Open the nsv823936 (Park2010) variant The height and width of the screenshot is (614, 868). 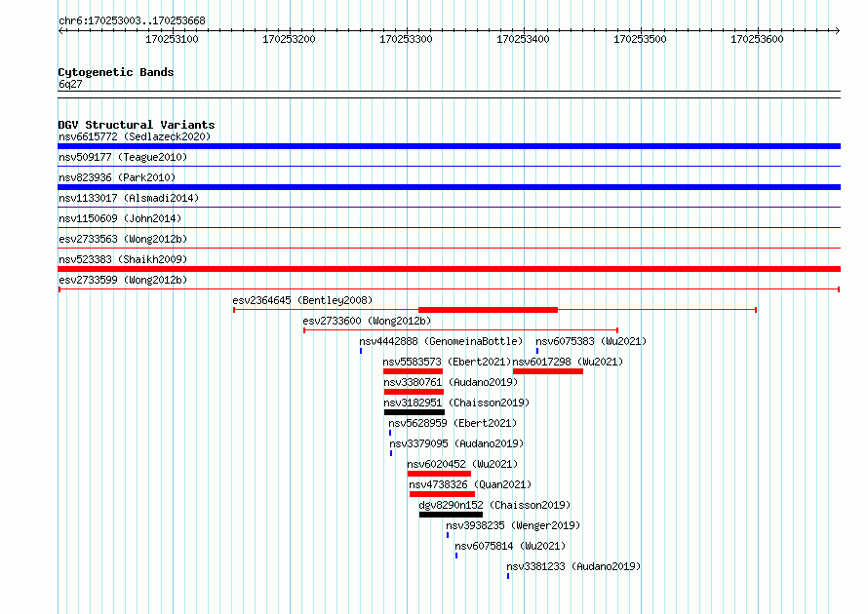point(117,177)
